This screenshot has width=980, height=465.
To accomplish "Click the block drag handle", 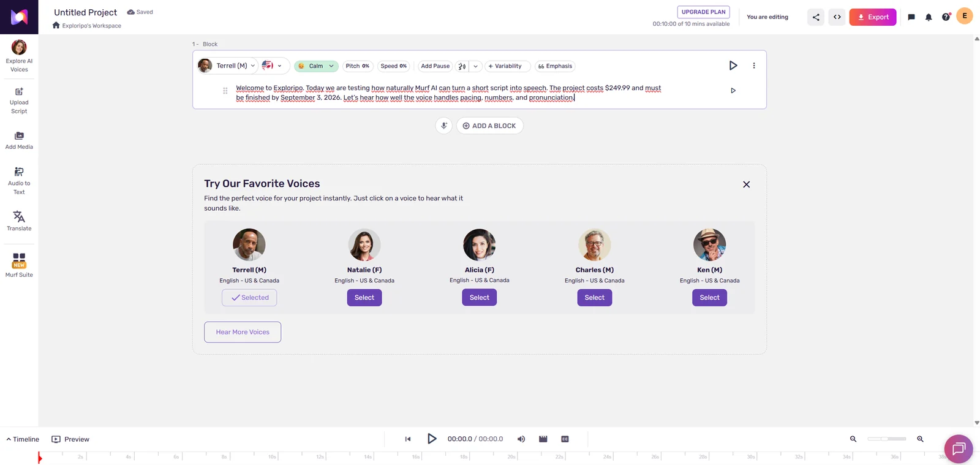I will point(225,91).
